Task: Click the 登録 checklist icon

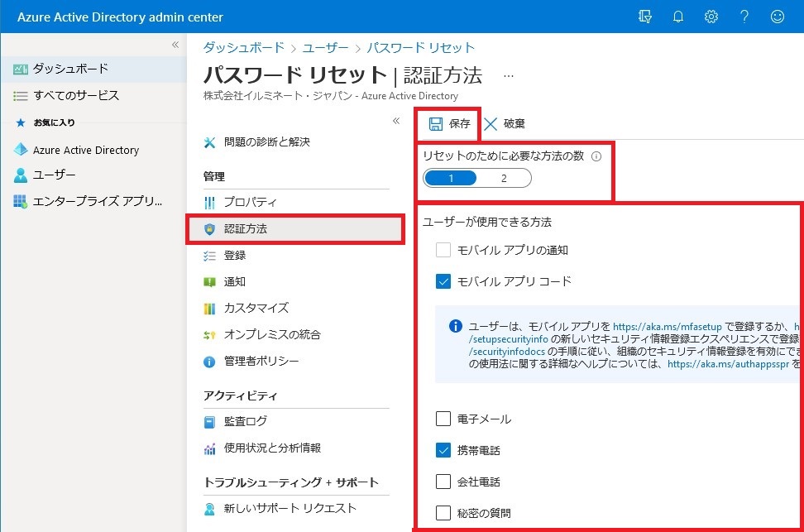Action: click(x=210, y=256)
